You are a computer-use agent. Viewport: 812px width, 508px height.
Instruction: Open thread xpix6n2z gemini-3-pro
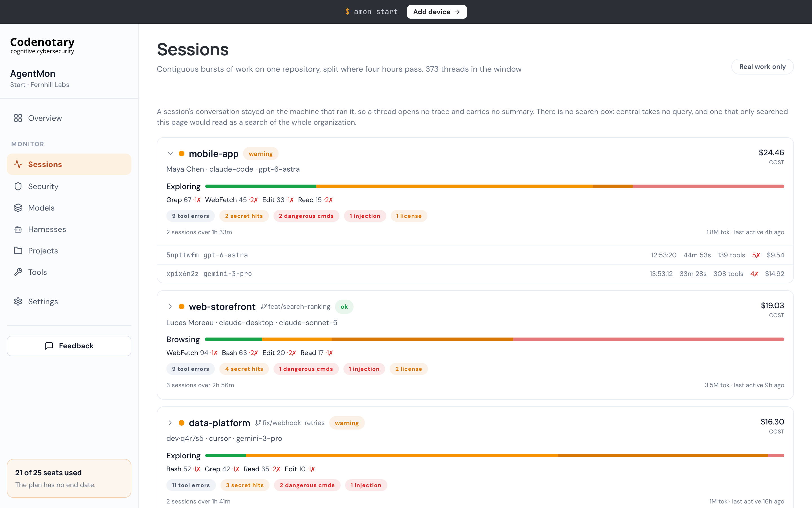[x=475, y=273]
